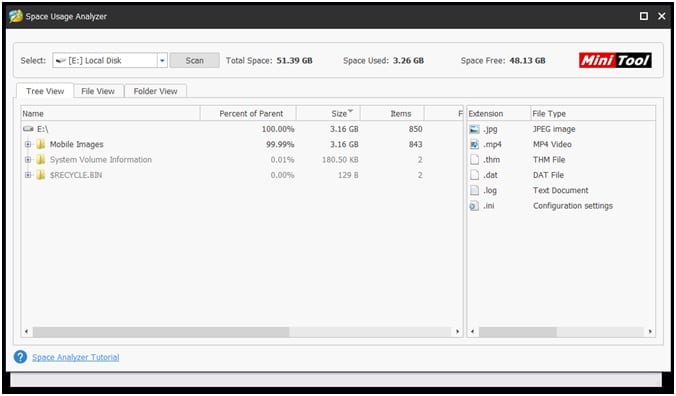Switch to the File View tab
The height and width of the screenshot is (396, 676).
[x=98, y=91]
